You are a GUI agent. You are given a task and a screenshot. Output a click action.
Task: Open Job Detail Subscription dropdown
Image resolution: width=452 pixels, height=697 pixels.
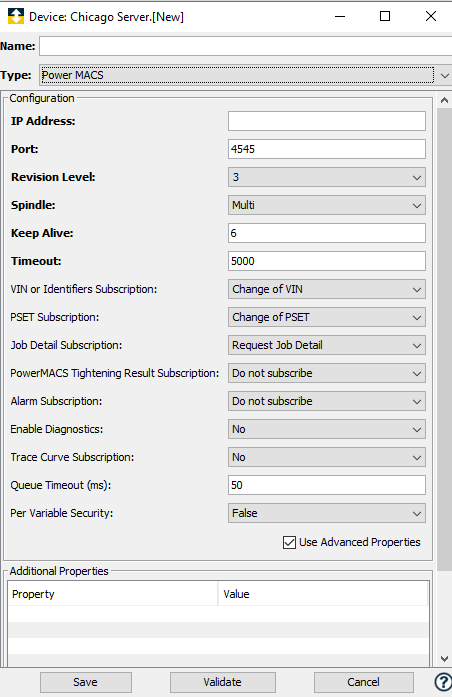point(327,345)
